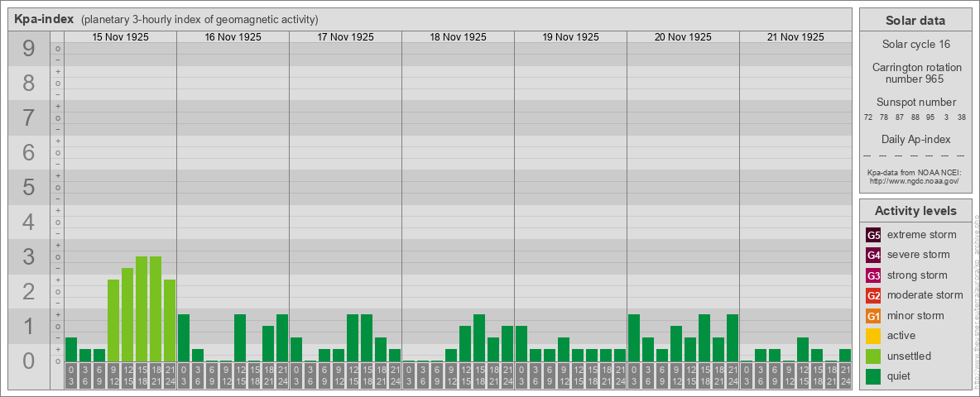Click the 'Activity levels' panel heading
The height and width of the screenshot is (397, 980).
click(915, 211)
